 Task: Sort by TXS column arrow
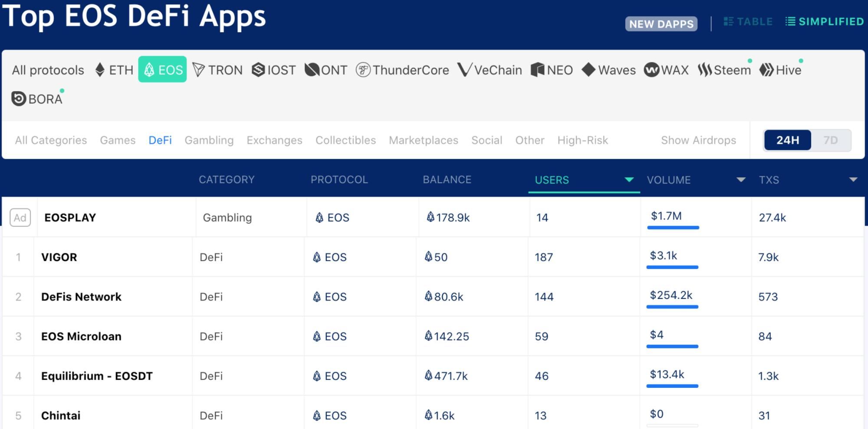[853, 180]
